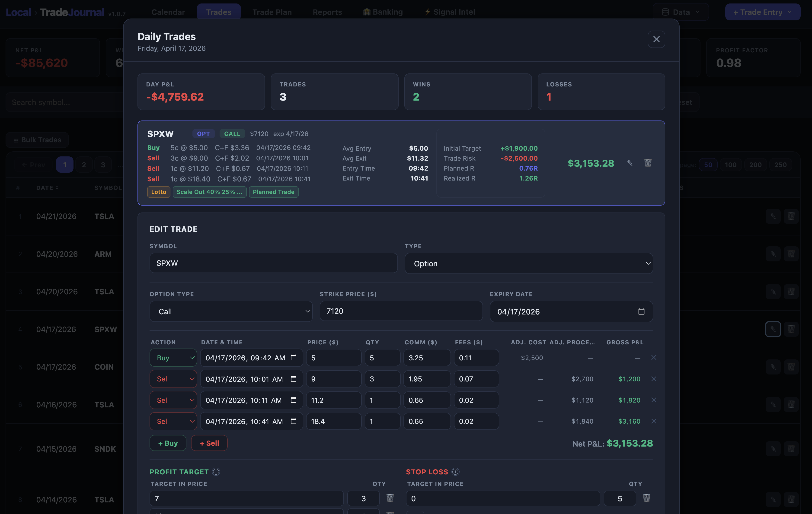
Task: Open the Option Type dropdown showing Call
Action: (x=231, y=311)
